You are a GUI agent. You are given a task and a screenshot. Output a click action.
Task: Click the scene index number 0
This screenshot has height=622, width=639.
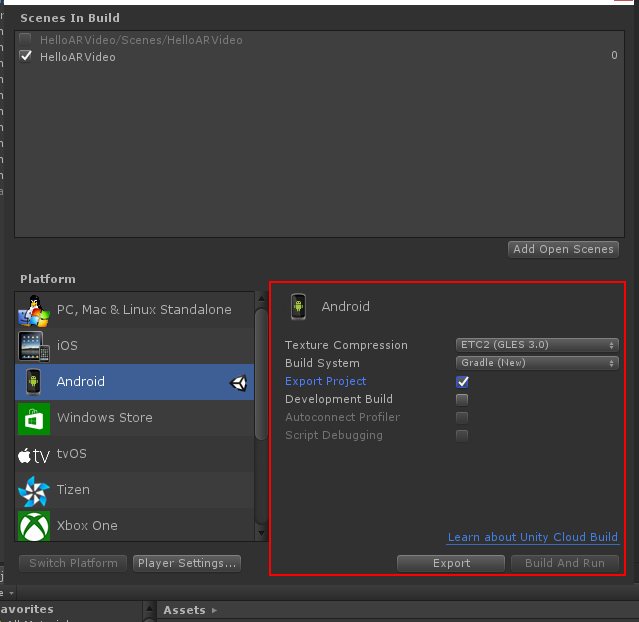point(614,55)
